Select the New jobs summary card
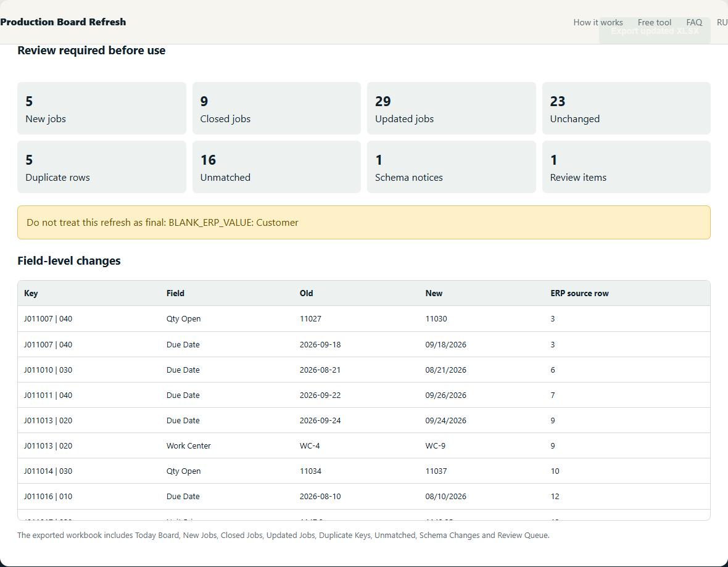 click(102, 108)
